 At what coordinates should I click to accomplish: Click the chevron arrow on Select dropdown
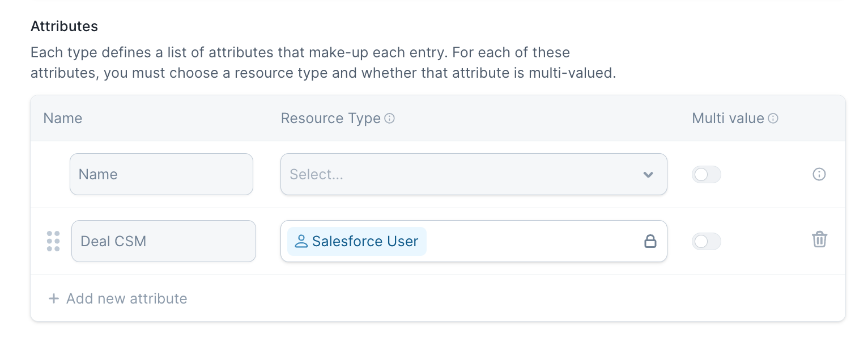coord(648,175)
